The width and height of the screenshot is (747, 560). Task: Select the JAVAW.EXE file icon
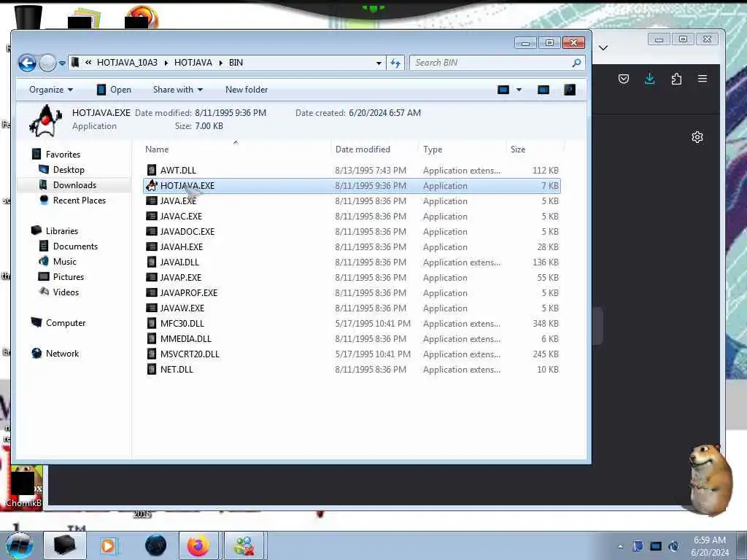click(152, 308)
